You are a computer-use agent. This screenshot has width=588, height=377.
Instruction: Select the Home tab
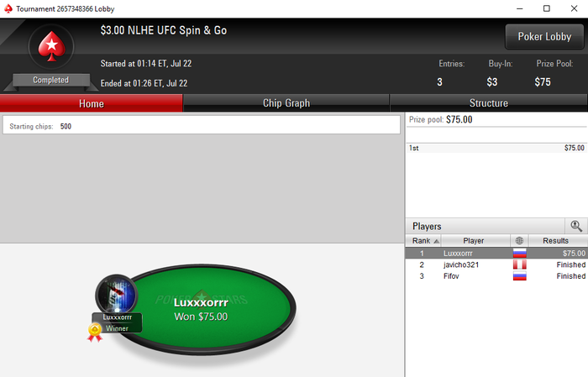tap(91, 103)
